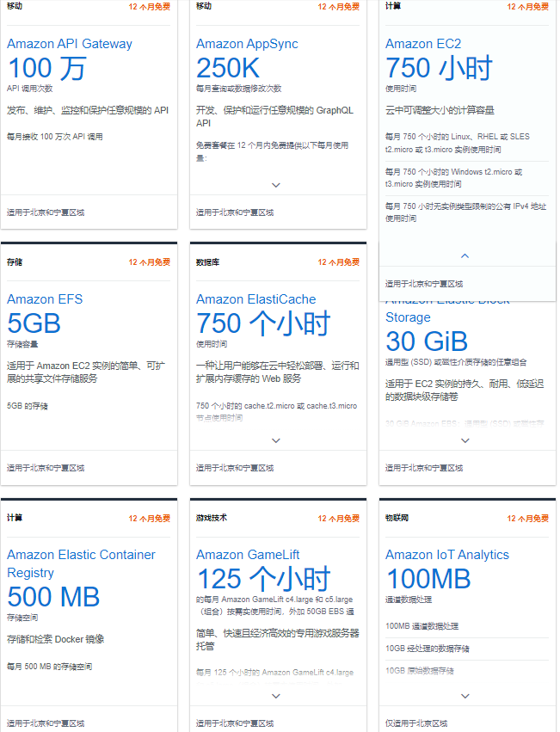The height and width of the screenshot is (732, 560).
Task: Open Amazon Elastic Container Registry link
Action: (x=81, y=563)
